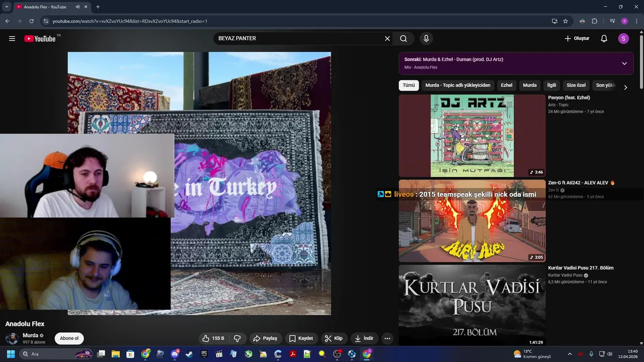
Task: Open the browser extensions puzzle icon
Action: pyautogui.click(x=594, y=21)
